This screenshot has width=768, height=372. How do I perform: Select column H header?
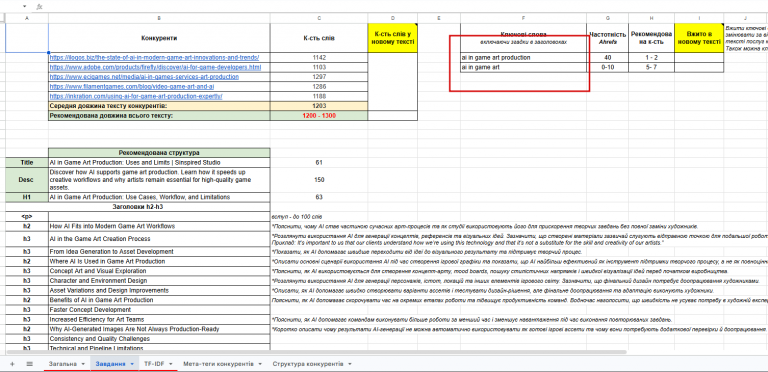[x=651, y=18]
